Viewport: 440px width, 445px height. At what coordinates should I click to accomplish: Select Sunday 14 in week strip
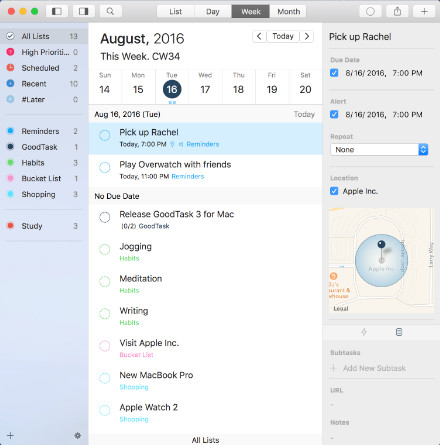coord(105,87)
